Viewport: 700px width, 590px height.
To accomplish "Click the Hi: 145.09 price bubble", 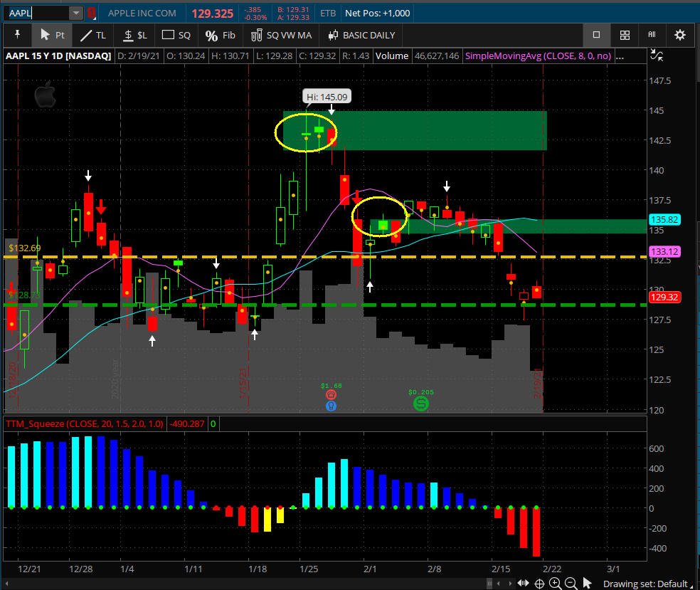I will [x=327, y=97].
